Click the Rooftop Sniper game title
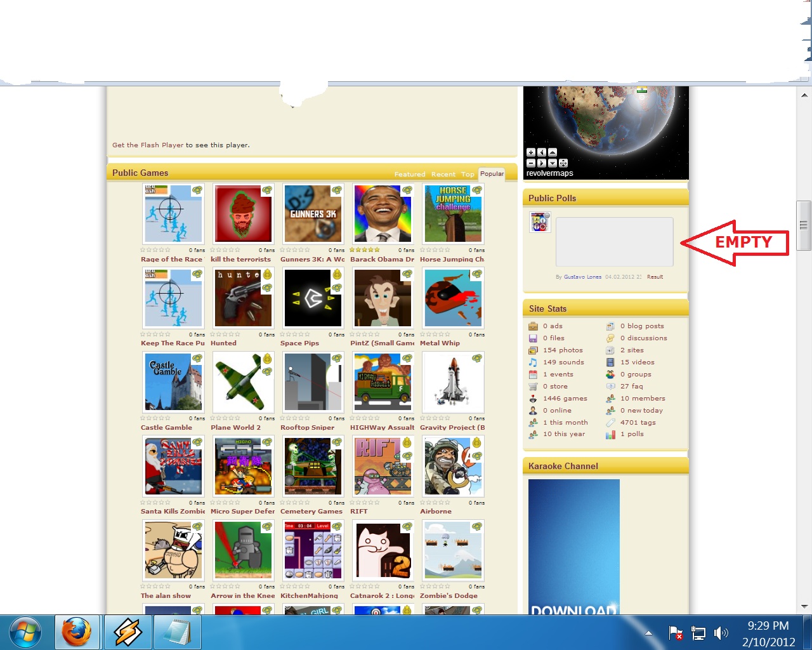This screenshot has width=812, height=650. click(308, 428)
